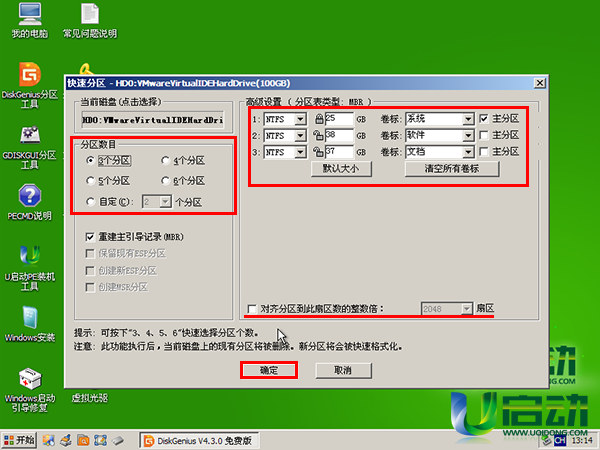Open the Windows启动引导修复 icon
The width and height of the screenshot is (600, 450).
(x=30, y=390)
